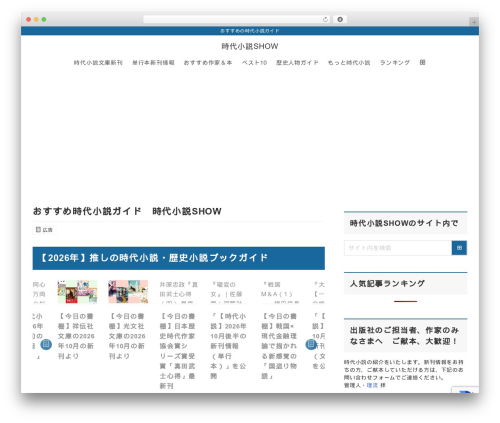Screen dimensions: 500x423
Task: Click おすすめ時代小説ガイド page heading
Action: pyautogui.click(x=127, y=211)
